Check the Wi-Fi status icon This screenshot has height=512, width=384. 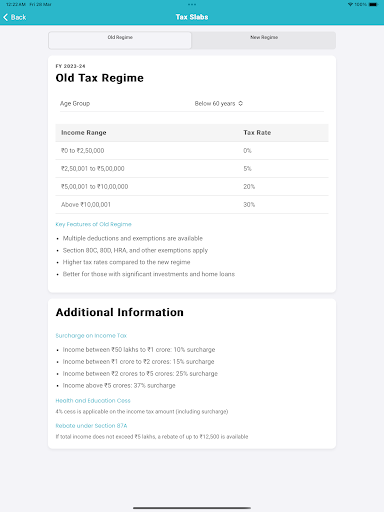[350, 4]
